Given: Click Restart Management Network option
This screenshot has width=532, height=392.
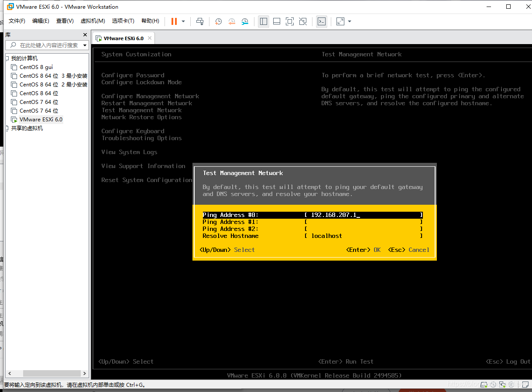Looking at the screenshot, I should coord(147,103).
